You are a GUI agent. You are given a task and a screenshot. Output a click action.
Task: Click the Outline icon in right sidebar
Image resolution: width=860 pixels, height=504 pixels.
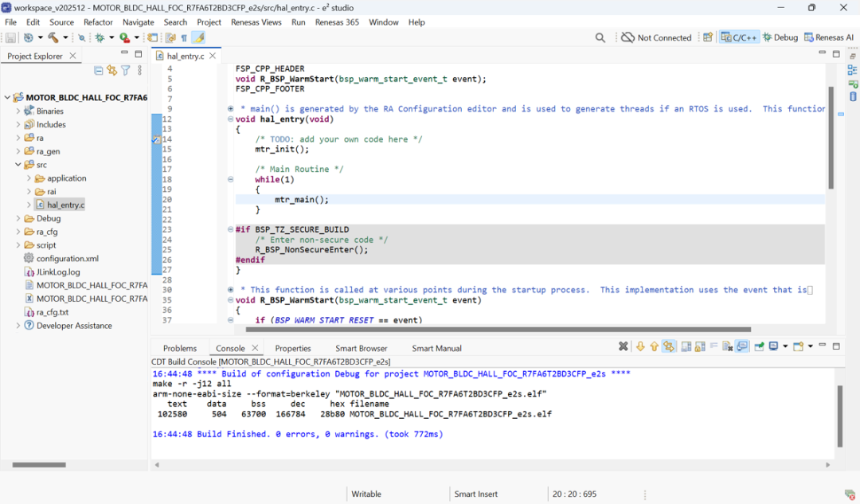(852, 70)
